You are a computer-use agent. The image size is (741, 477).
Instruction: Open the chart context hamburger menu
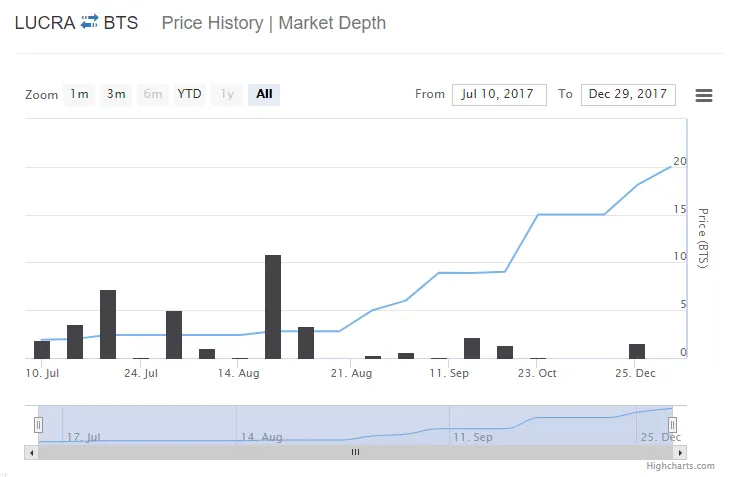(704, 95)
